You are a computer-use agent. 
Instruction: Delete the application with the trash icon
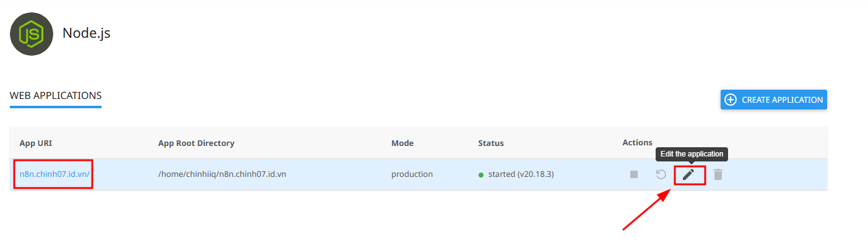coord(718,174)
